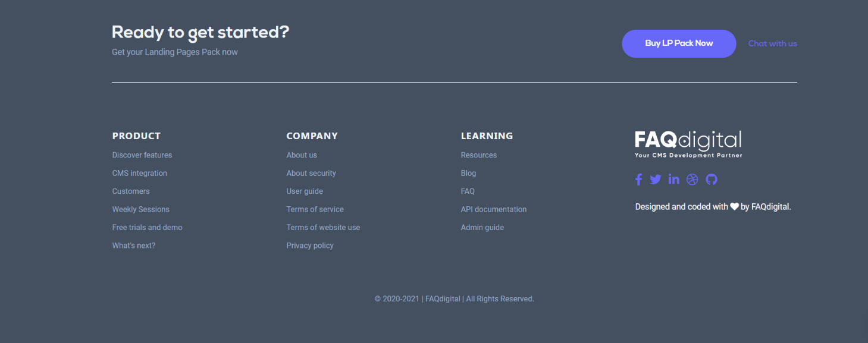The height and width of the screenshot is (343, 868).
Task: Click the Buy LP Pack Now button
Action: click(x=679, y=43)
